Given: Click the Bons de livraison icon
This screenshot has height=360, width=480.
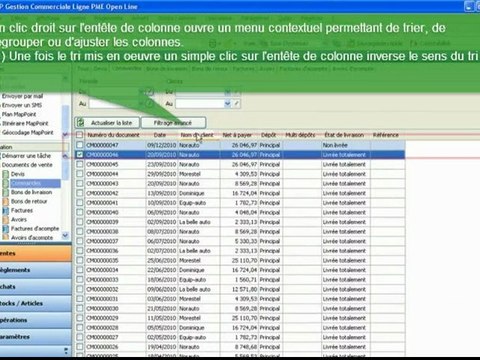Looking at the screenshot, I should click(5, 192).
